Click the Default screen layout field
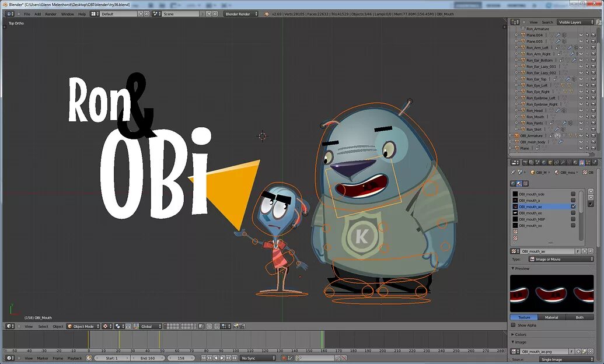This screenshot has height=364, width=604. tap(118, 14)
